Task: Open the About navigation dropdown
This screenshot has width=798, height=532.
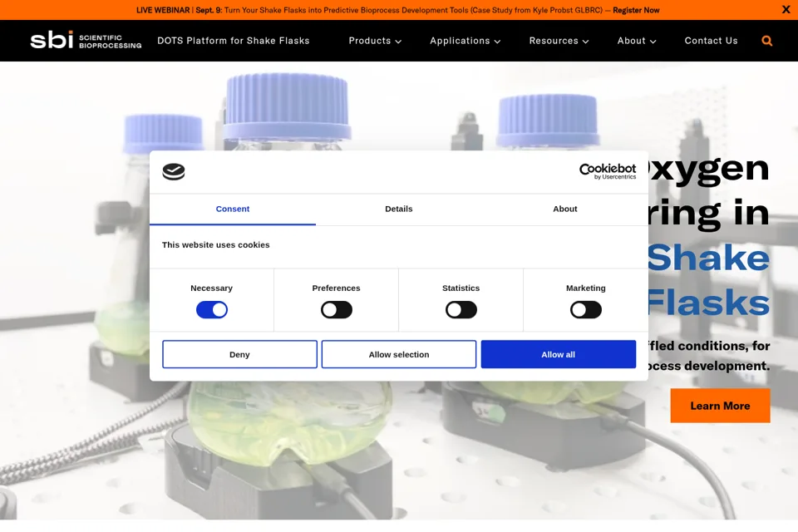Action: 637,41
